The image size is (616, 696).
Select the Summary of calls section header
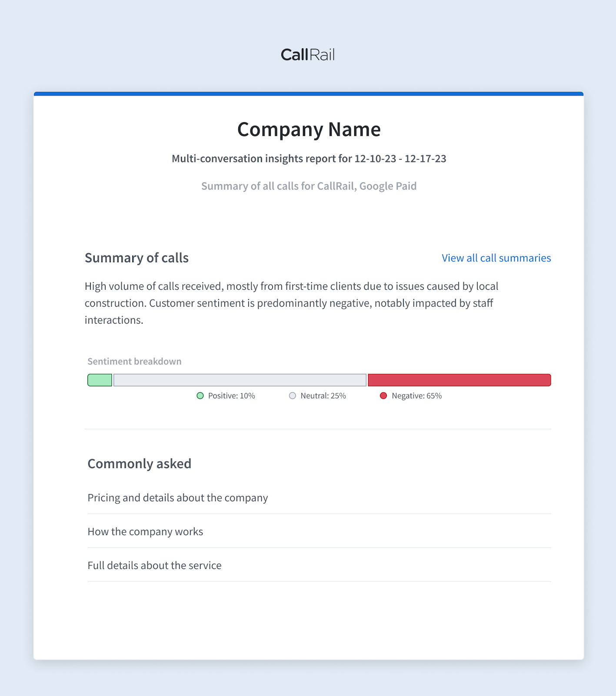click(x=137, y=258)
